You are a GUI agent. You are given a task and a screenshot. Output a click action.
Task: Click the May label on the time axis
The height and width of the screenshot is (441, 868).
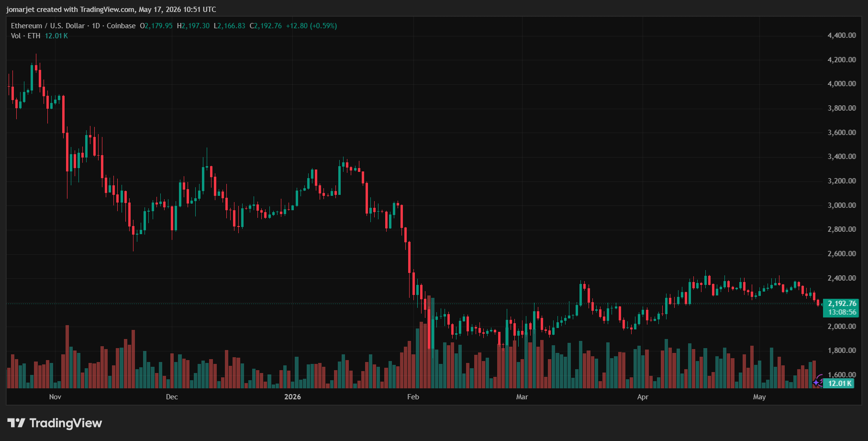pos(759,397)
